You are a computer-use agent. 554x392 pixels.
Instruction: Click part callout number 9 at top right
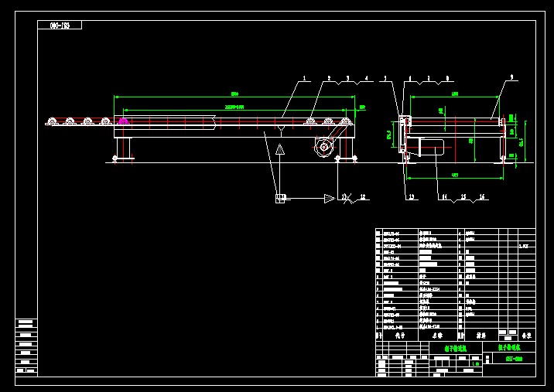coord(511,78)
